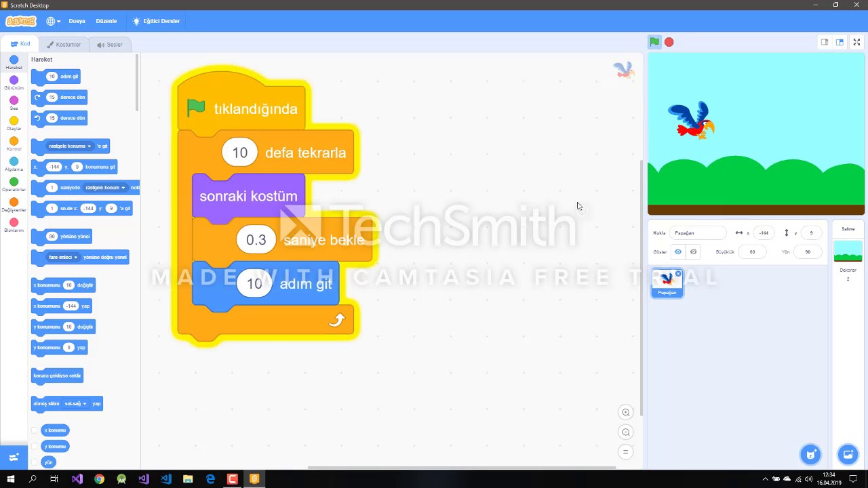Select the Hareket block category
The width and height of the screenshot is (868, 488).
click(x=14, y=62)
